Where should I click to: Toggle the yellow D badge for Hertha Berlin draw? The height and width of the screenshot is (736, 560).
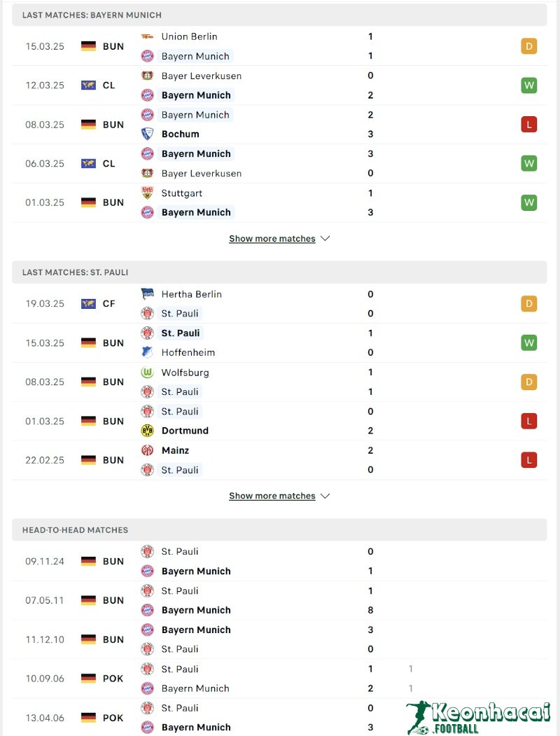click(x=528, y=303)
